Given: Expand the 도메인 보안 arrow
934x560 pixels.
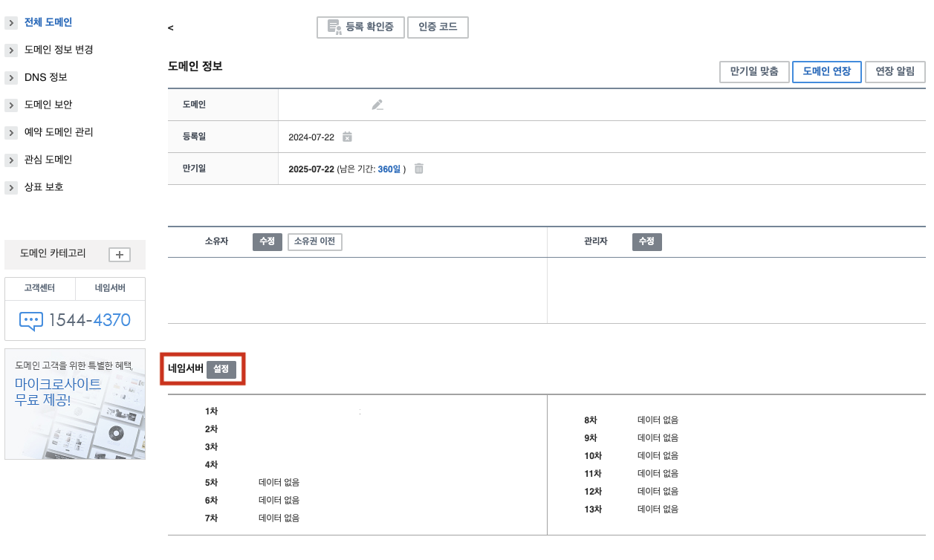Looking at the screenshot, I should (x=11, y=105).
